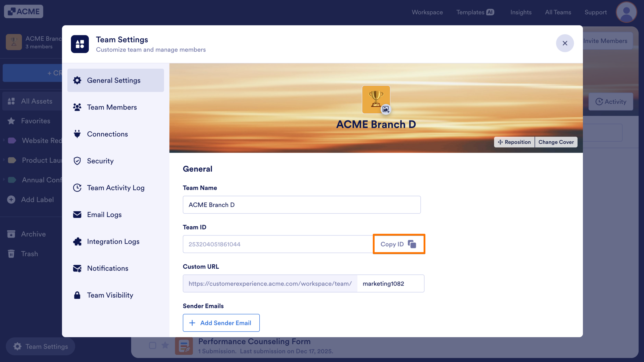Click the Email Logs envelope icon
The width and height of the screenshot is (644, 362).
click(77, 215)
